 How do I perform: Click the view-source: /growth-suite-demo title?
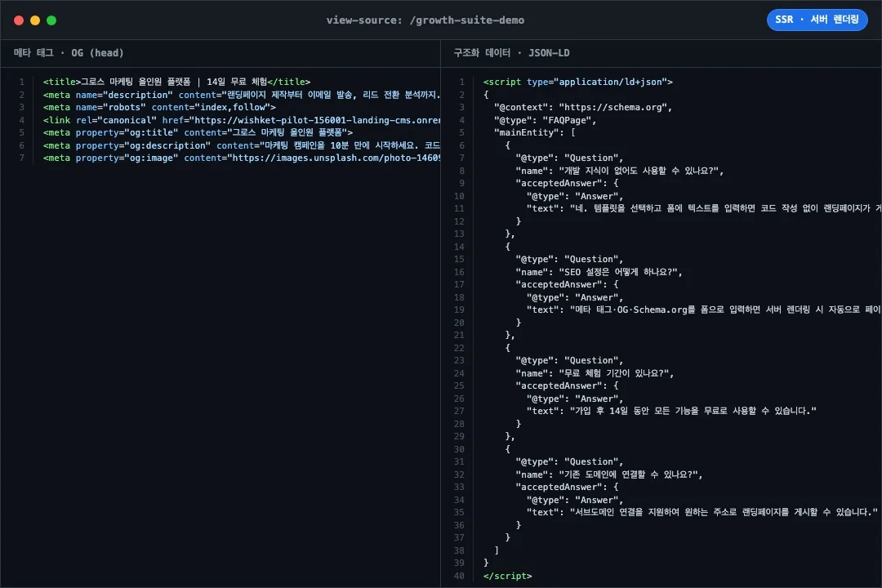425,20
